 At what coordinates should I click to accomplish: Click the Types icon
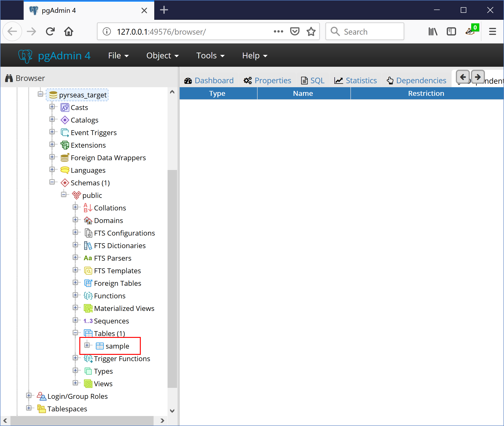pyautogui.click(x=88, y=371)
